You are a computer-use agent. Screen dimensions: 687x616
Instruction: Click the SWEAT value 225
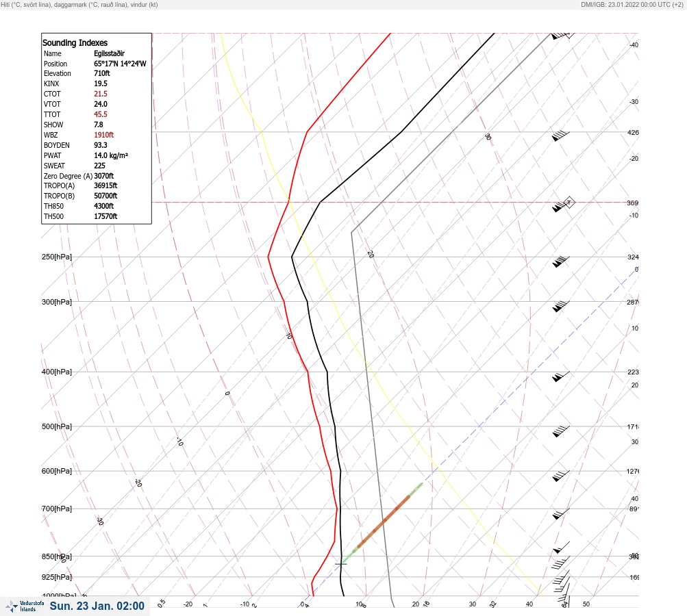click(x=99, y=166)
